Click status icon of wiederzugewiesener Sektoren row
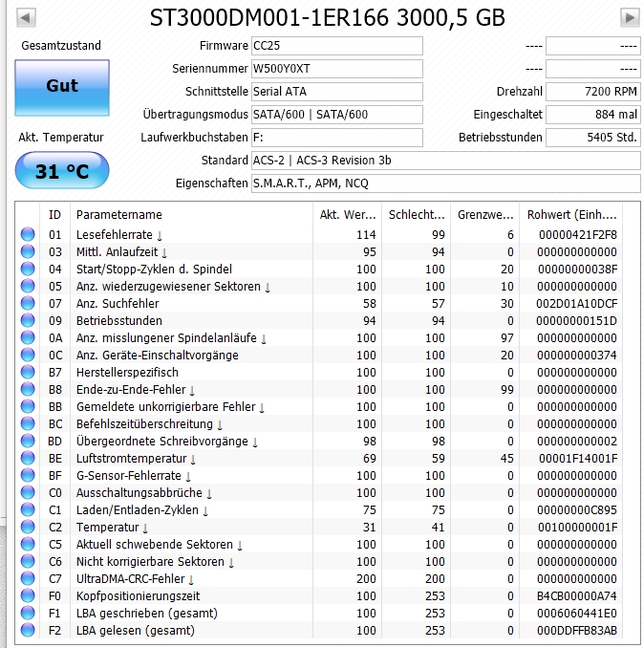 [x=28, y=286]
